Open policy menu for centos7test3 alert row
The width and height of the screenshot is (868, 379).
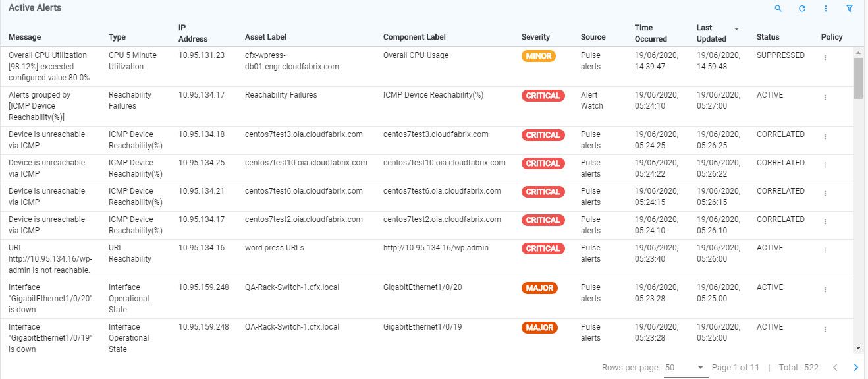coord(825,137)
